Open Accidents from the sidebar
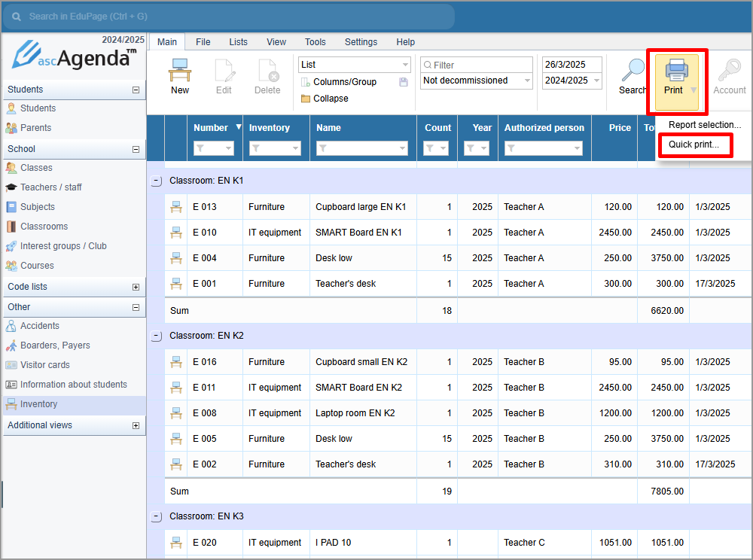Viewport: 753px width, 560px height. [x=39, y=326]
